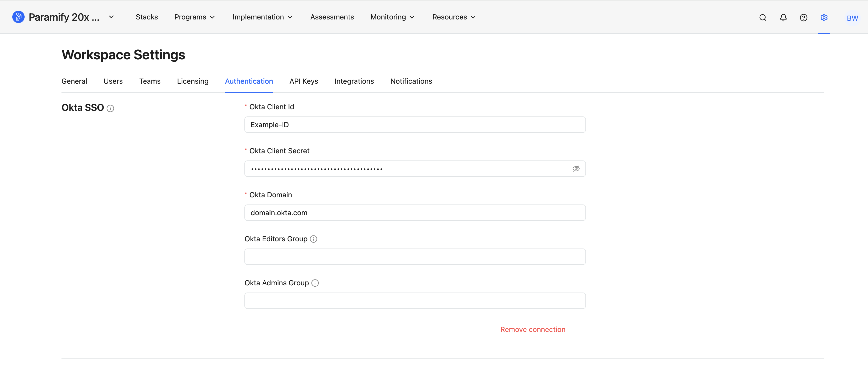Focus the Okta Admins Group field

(415, 301)
